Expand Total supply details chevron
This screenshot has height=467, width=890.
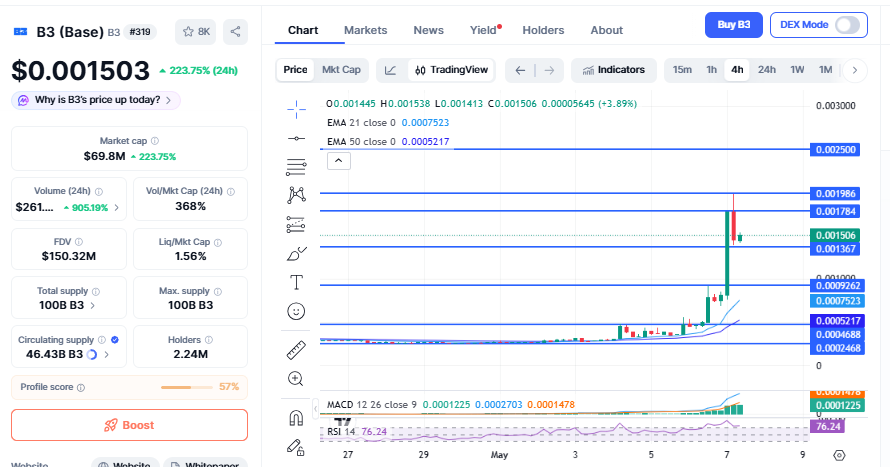(x=93, y=305)
